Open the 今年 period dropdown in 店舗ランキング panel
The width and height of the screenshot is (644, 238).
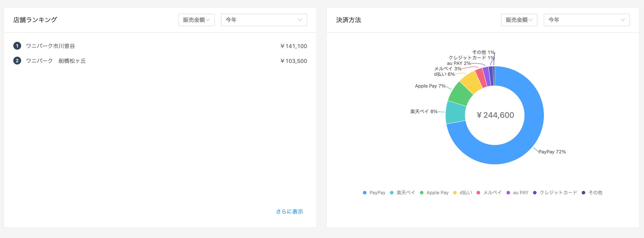point(264,20)
